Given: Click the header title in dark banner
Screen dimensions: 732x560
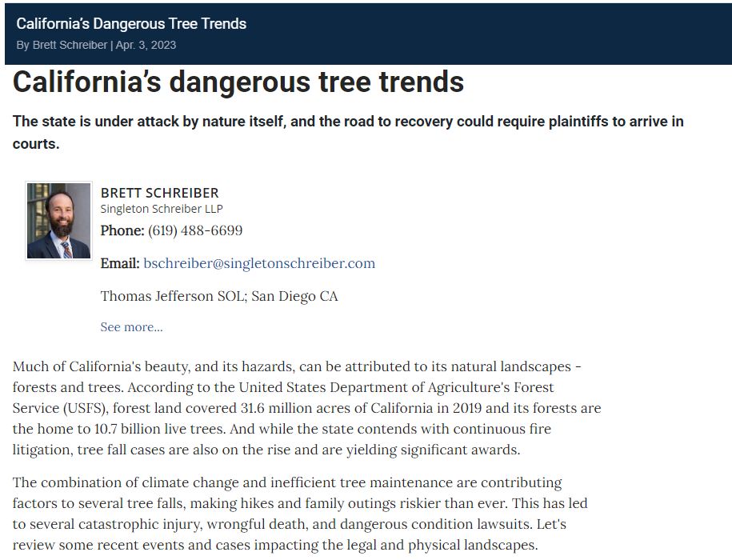Looking at the screenshot, I should click(131, 23).
